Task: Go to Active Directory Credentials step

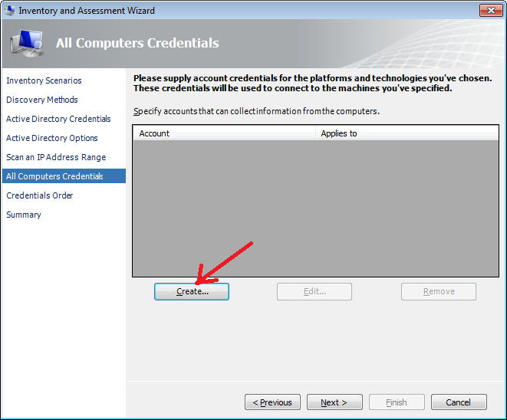Action: pyautogui.click(x=58, y=119)
